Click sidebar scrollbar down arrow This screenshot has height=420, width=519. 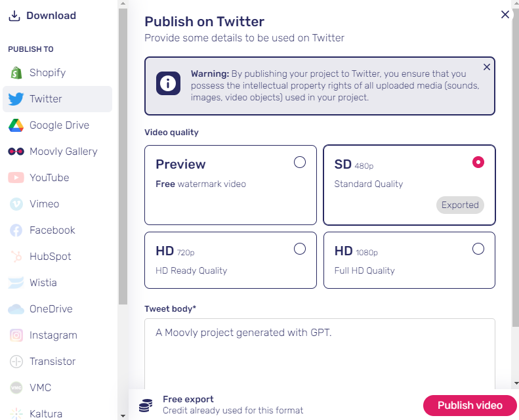(123, 416)
